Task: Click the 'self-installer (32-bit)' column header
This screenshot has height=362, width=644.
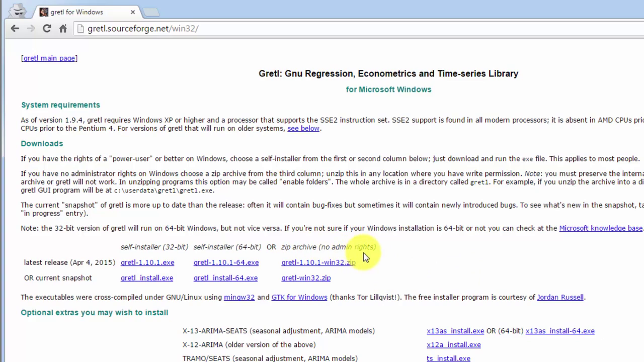Action: (x=154, y=247)
